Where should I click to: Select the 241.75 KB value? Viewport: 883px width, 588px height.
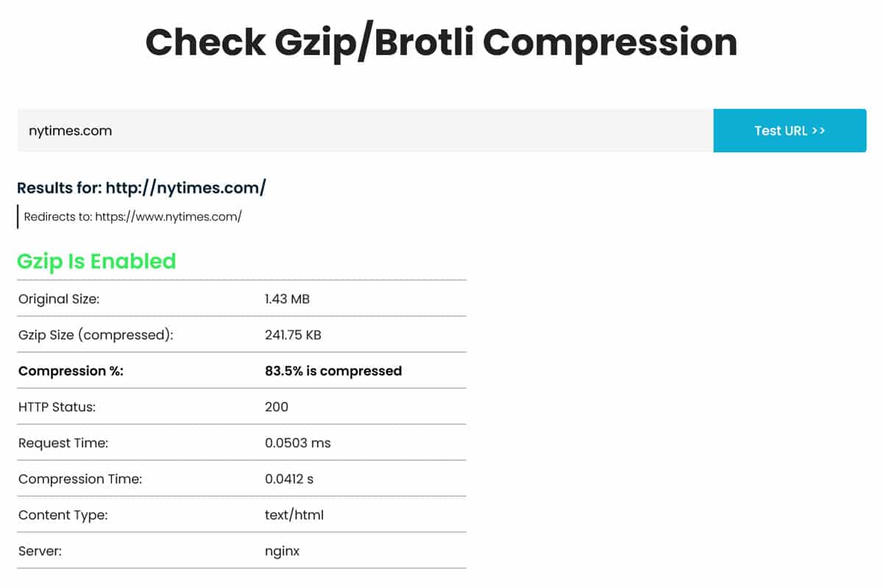pos(293,335)
